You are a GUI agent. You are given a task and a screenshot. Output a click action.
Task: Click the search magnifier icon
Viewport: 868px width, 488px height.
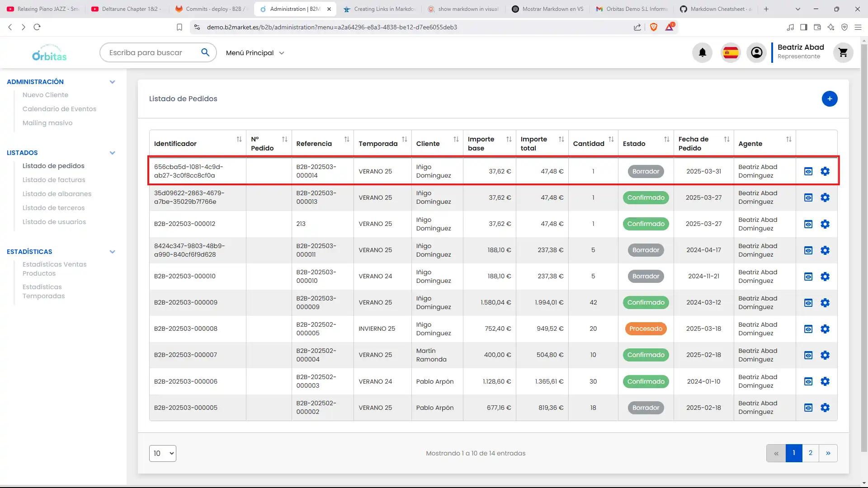pos(205,52)
